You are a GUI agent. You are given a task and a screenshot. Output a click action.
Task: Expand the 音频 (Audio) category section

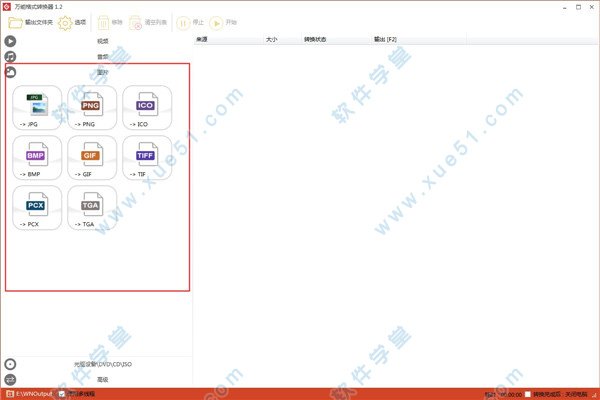[103, 57]
